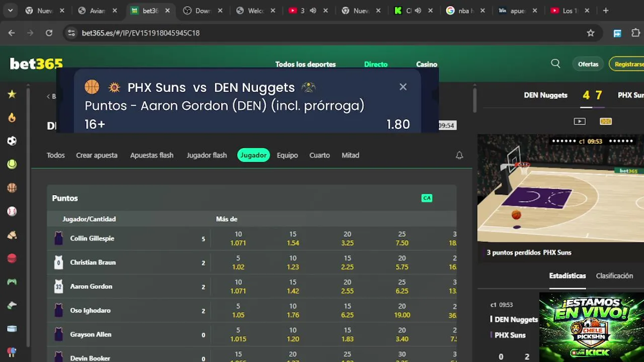Image resolution: width=644 pixels, height=362 pixels.
Task: Select the Crear apuesta tab
Action: pos(97,155)
